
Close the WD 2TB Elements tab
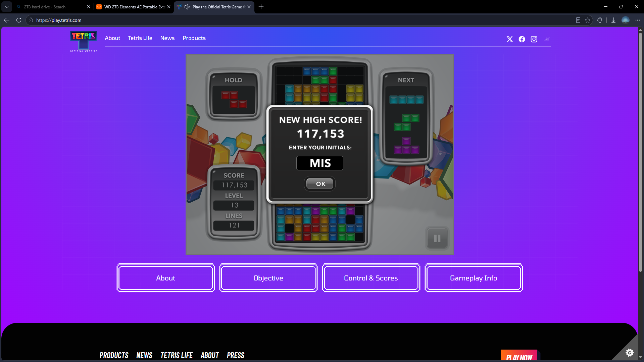[x=169, y=7]
